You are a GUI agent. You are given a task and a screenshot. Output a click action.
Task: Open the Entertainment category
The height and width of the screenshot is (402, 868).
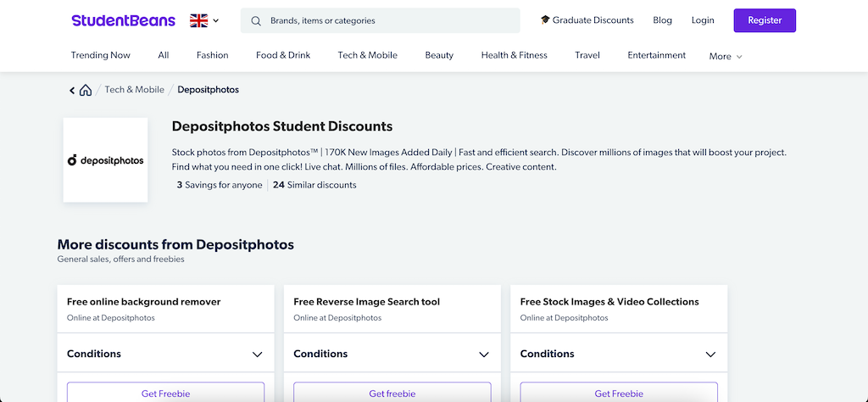(x=657, y=55)
